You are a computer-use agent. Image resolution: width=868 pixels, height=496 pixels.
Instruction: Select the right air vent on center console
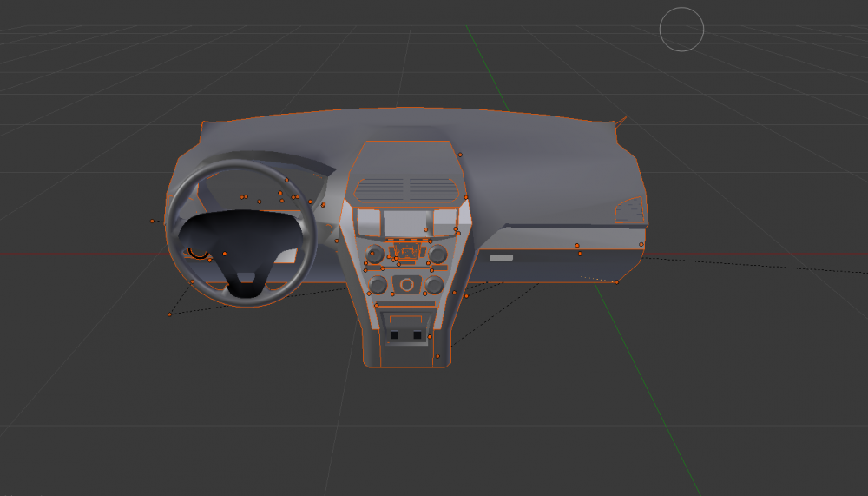point(434,188)
